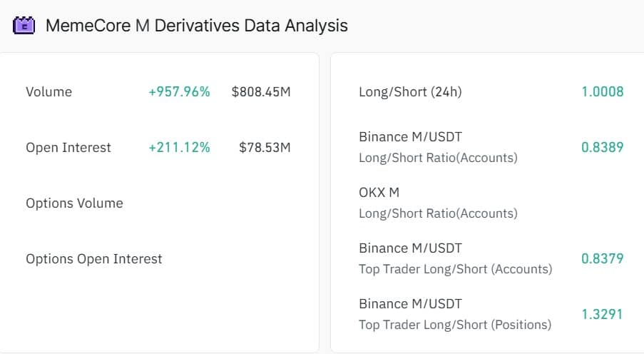The height and width of the screenshot is (354, 644).
Task: Click the 0.8389 ratio value
Action: 602,147
